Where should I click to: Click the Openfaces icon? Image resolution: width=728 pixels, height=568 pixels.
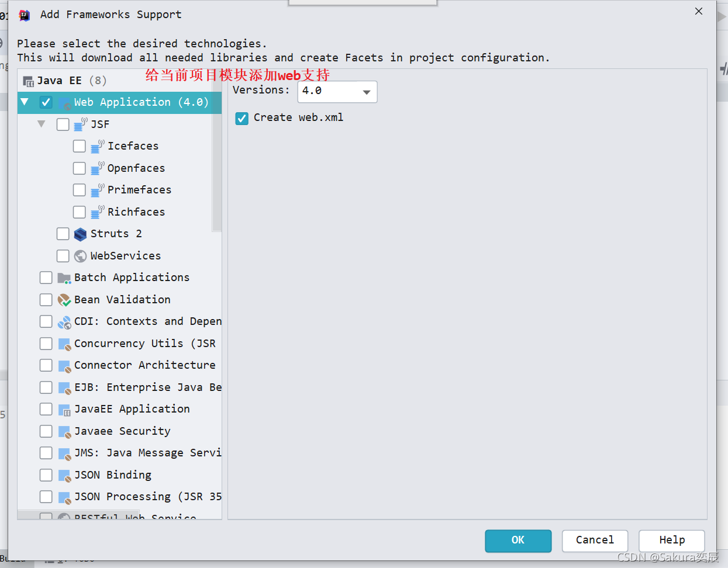click(98, 168)
